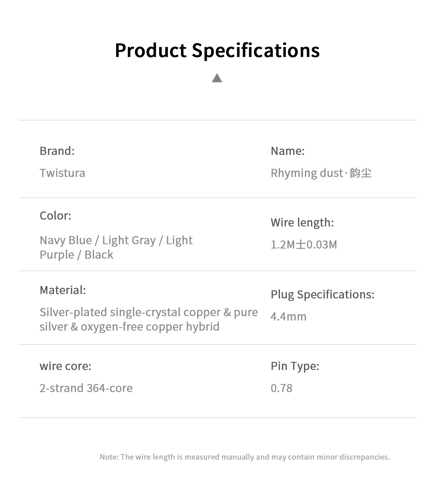Click the Purple / Black color line
This screenshot has width=434, height=504.
pos(76,255)
